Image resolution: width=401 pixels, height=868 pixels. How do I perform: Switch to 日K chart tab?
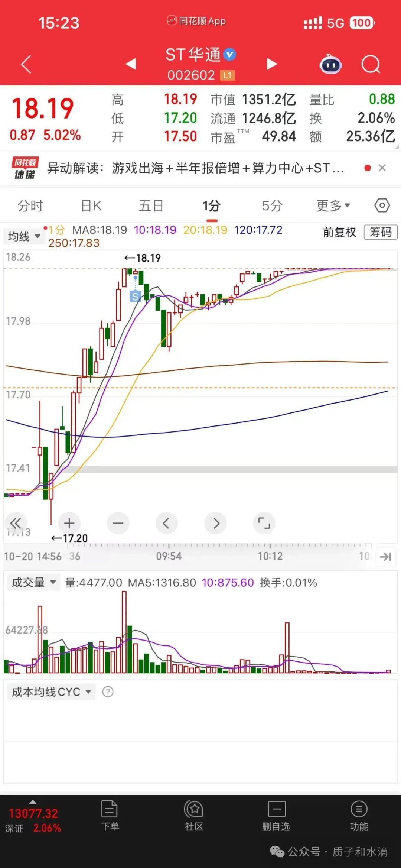pos(91,205)
